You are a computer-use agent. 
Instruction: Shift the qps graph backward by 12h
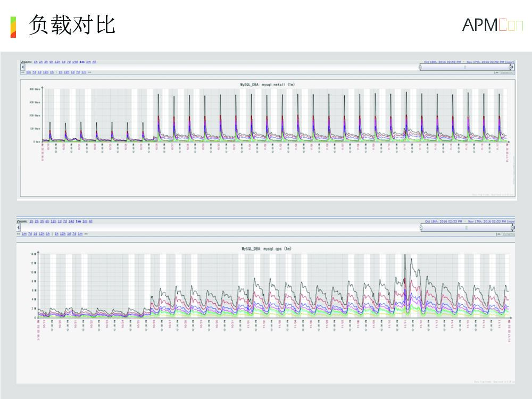coord(41,234)
